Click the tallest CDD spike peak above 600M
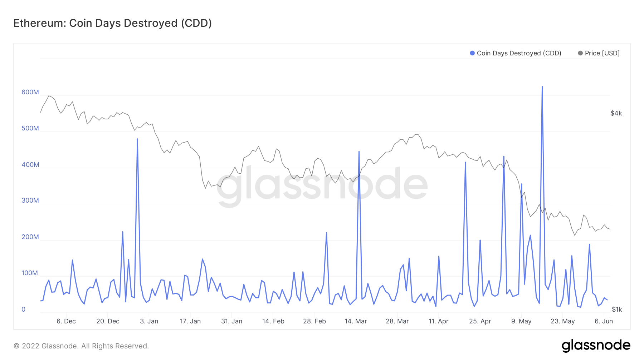The image size is (644, 362). (x=542, y=87)
